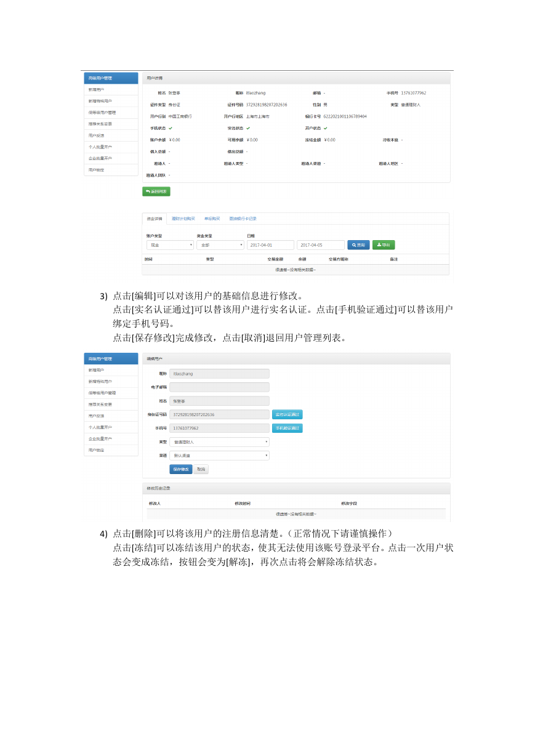Select 高级用户管理 header beside 编辑用户 form
The image size is (535, 756).
click(111, 358)
